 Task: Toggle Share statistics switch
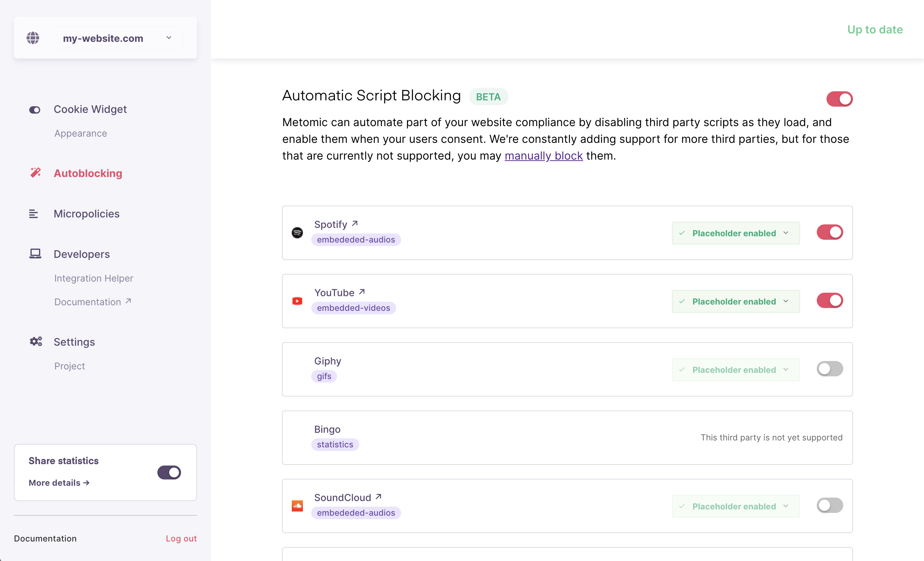pos(169,472)
